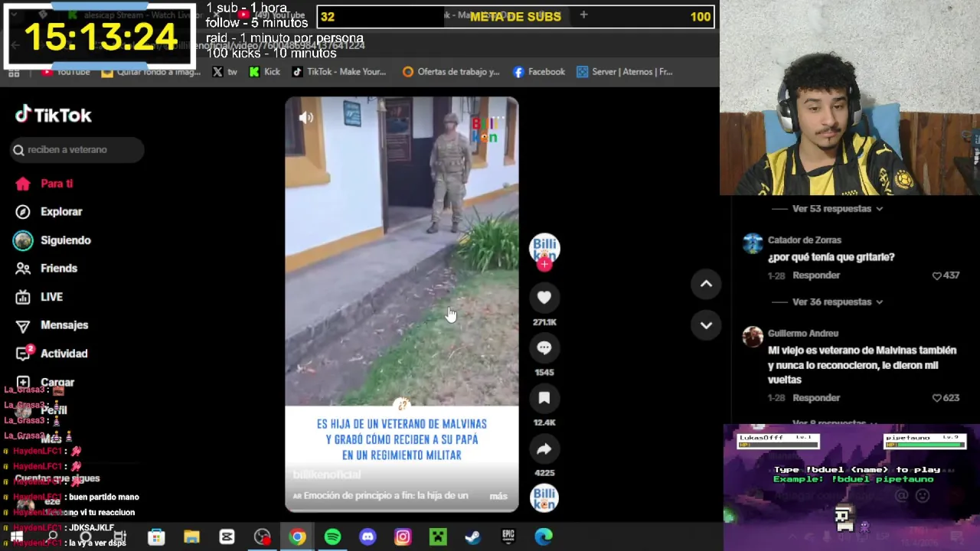
Task: Open Epic Games Launcher from the taskbar
Action: tap(508, 537)
